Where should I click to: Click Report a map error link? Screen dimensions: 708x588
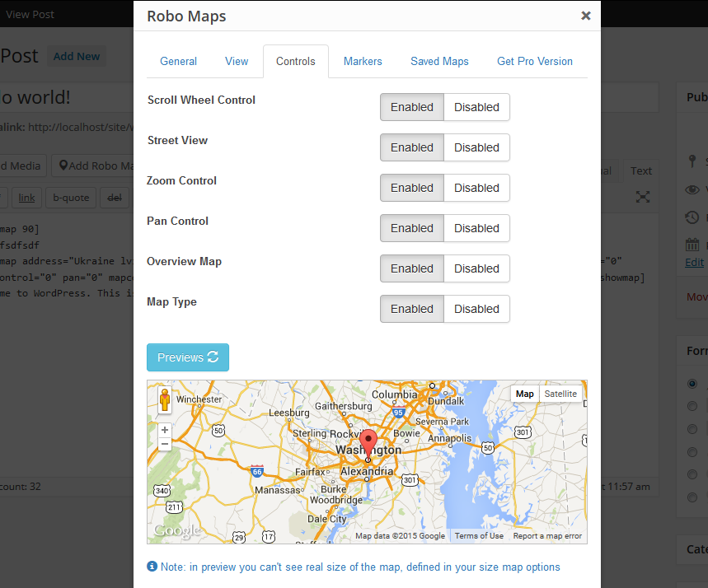click(547, 536)
